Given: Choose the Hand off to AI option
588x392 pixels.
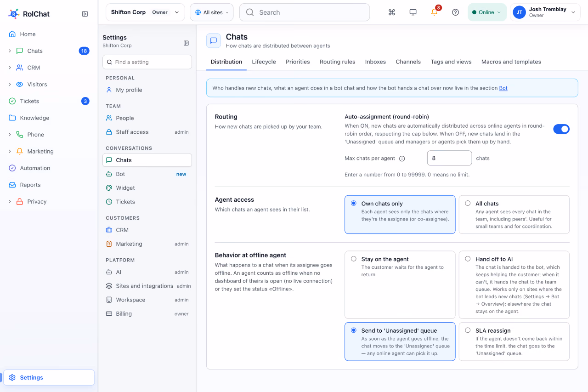Looking at the screenshot, I should point(514,284).
